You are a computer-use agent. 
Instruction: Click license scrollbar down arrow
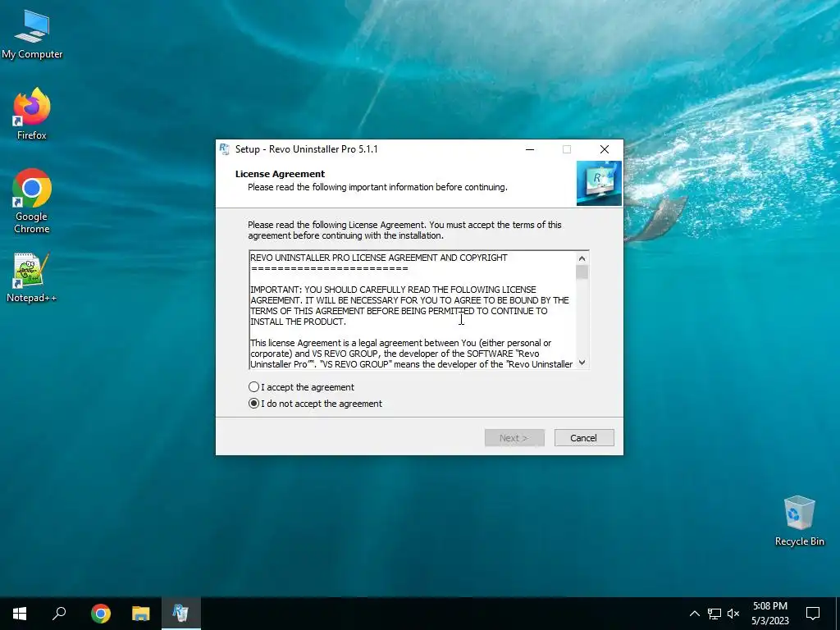pos(582,363)
